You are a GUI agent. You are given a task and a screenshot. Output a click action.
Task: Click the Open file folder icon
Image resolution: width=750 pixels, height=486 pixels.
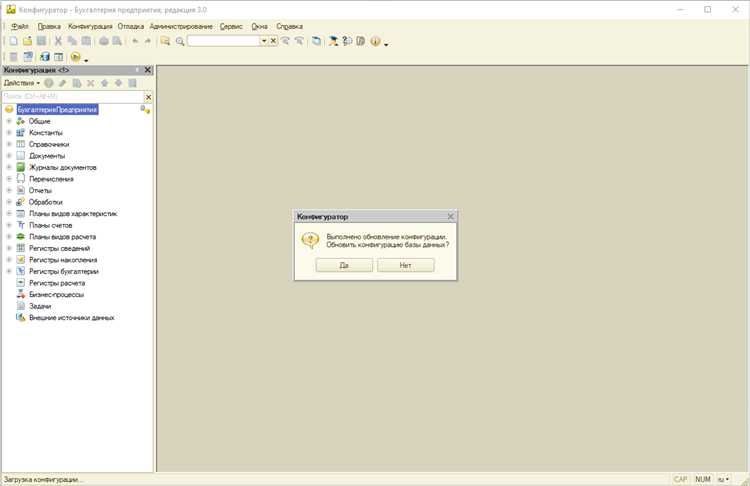[x=27, y=41]
